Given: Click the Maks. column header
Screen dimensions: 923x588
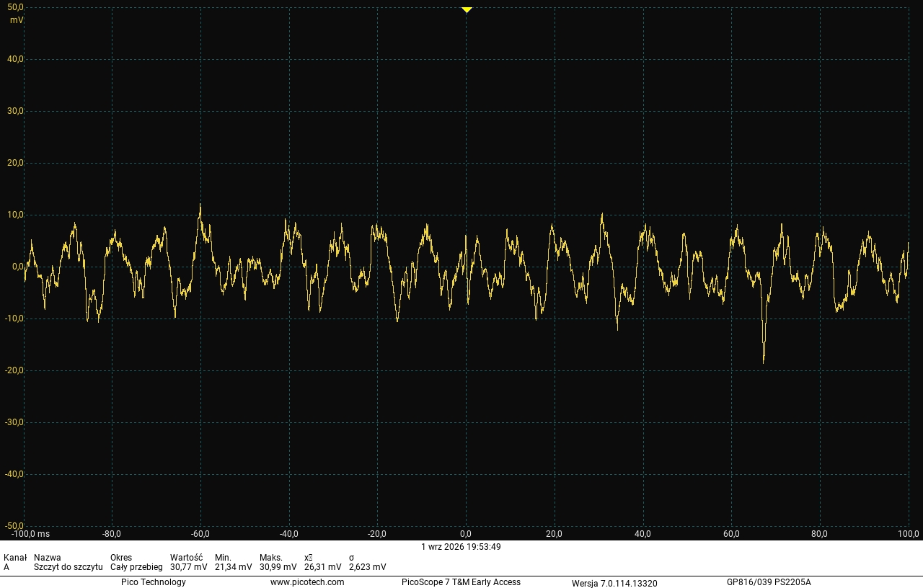Looking at the screenshot, I should [x=270, y=558].
